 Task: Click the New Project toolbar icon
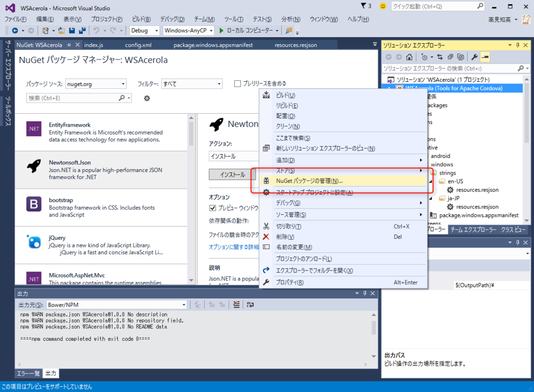[x=45, y=31]
